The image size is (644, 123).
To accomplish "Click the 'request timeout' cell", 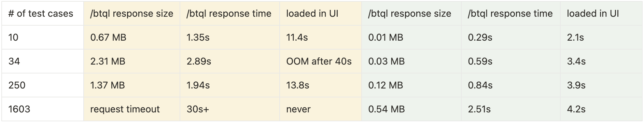I will click(132, 109).
